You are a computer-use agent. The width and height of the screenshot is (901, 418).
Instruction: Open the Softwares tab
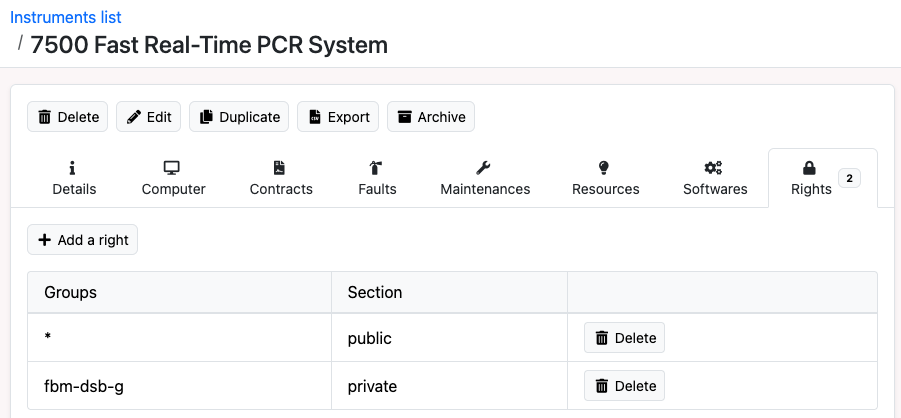coord(715,178)
